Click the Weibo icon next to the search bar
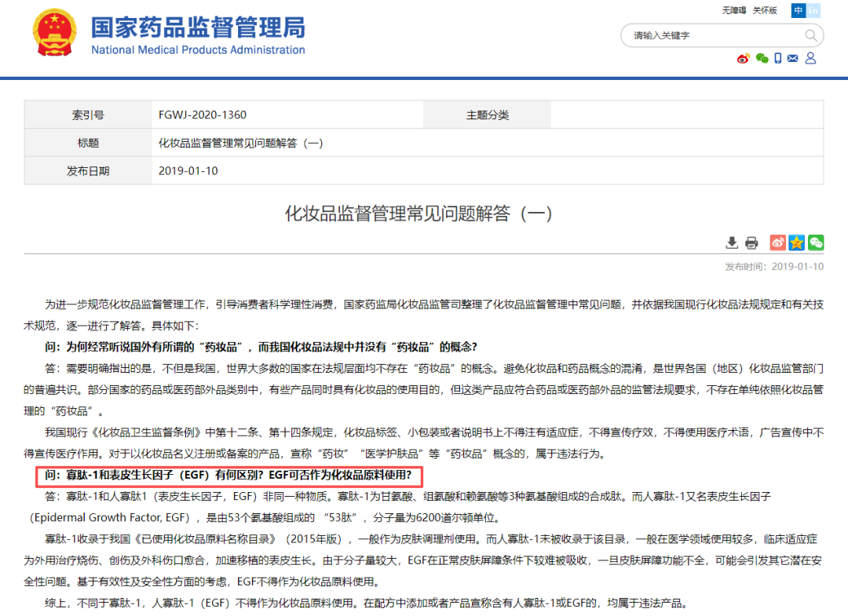Image resolution: width=848 pixels, height=616 pixels. tap(744, 58)
